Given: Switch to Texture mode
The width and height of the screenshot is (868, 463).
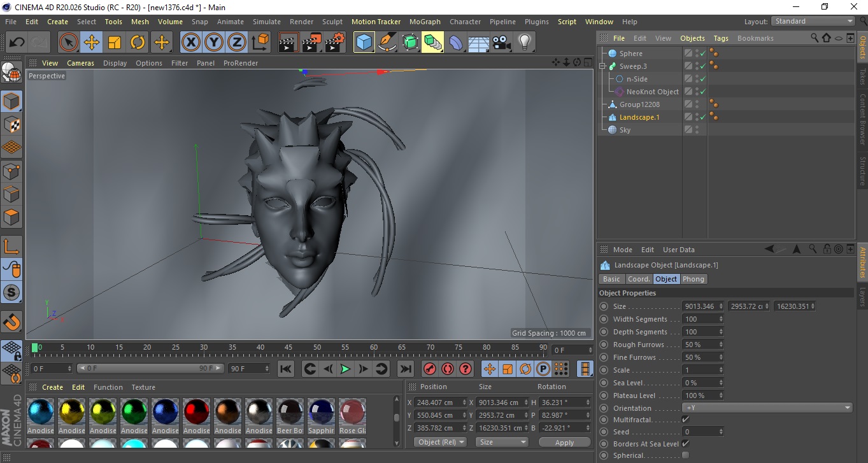Looking at the screenshot, I should pos(11,124).
